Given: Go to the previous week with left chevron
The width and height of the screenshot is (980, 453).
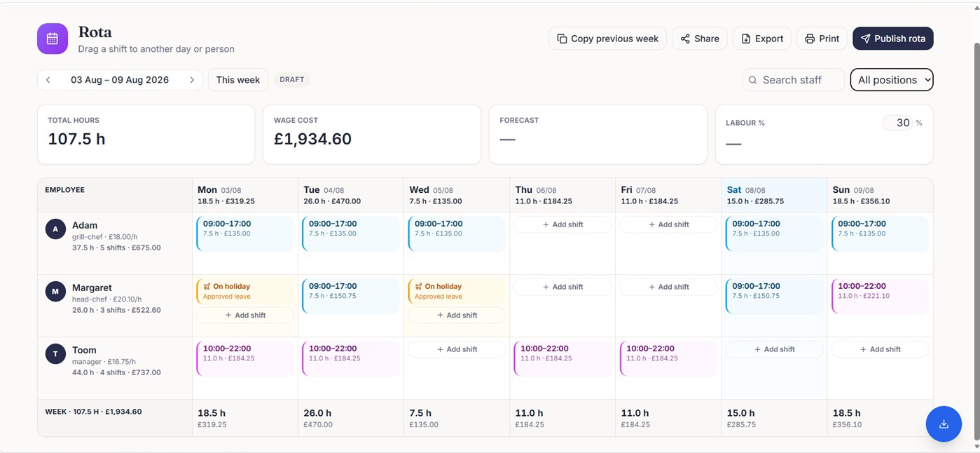Looking at the screenshot, I should click(x=48, y=80).
